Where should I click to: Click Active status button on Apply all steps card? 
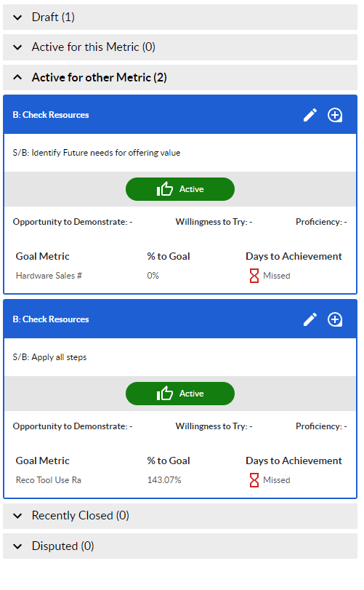(x=180, y=394)
